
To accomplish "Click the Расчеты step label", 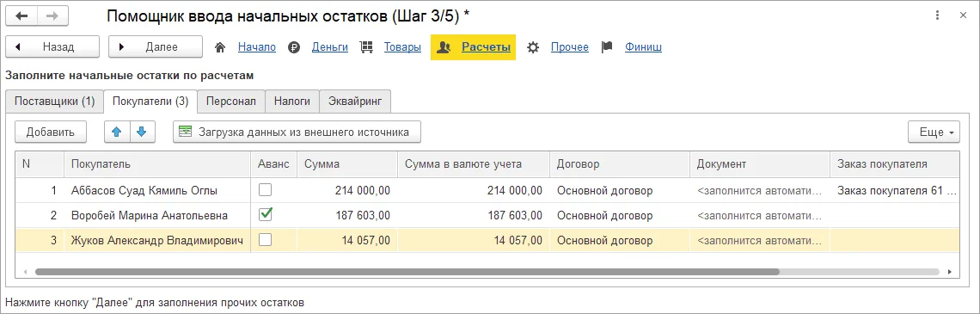I will tap(487, 47).
